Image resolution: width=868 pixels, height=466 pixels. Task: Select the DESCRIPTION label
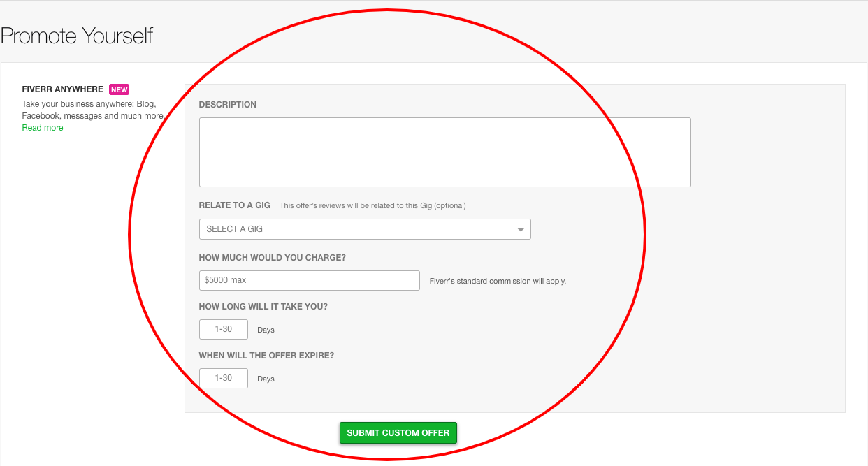pos(227,104)
